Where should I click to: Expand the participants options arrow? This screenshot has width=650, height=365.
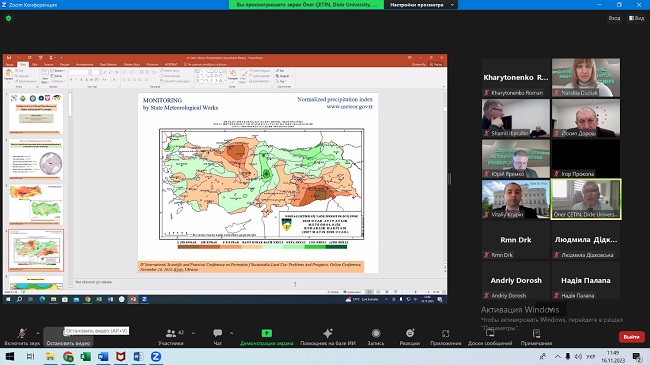click(193, 333)
